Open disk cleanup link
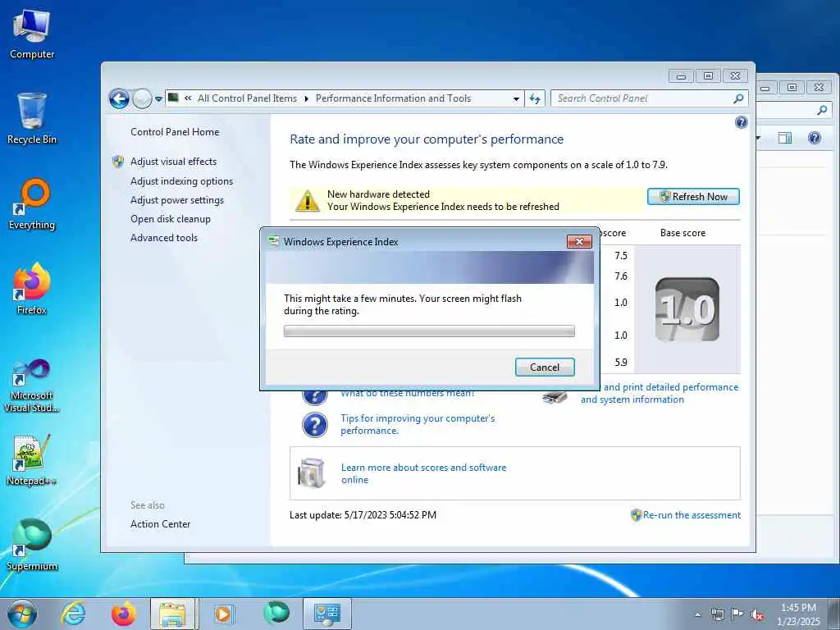 pyautogui.click(x=171, y=218)
